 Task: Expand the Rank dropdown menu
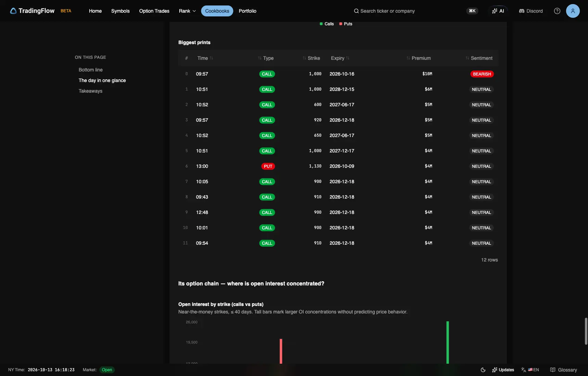(188, 11)
